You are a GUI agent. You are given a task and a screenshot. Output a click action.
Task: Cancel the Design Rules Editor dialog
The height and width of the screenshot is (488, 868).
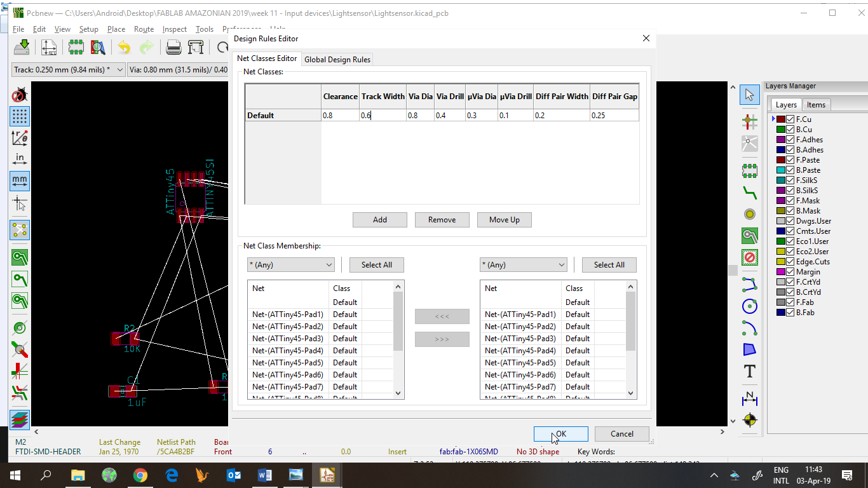622,434
